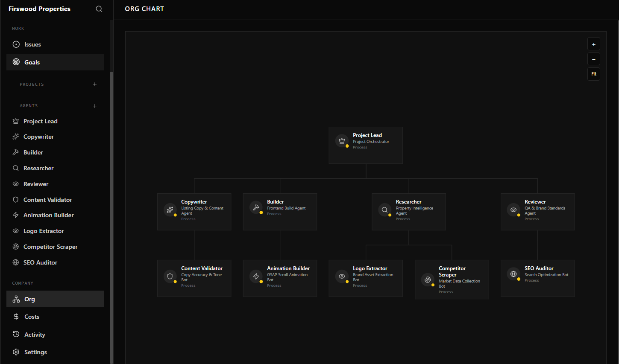619x364 pixels.
Task: Open the Issues page
Action: pos(32,44)
